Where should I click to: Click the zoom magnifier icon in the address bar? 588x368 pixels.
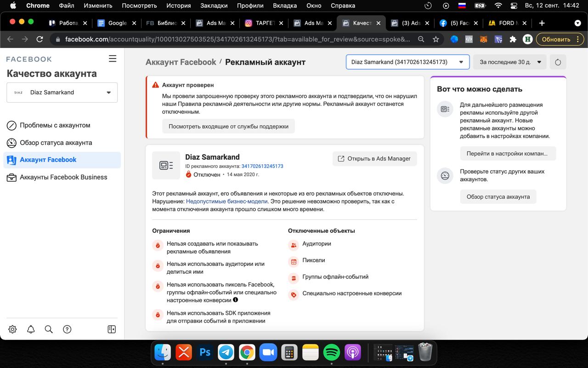pos(421,40)
